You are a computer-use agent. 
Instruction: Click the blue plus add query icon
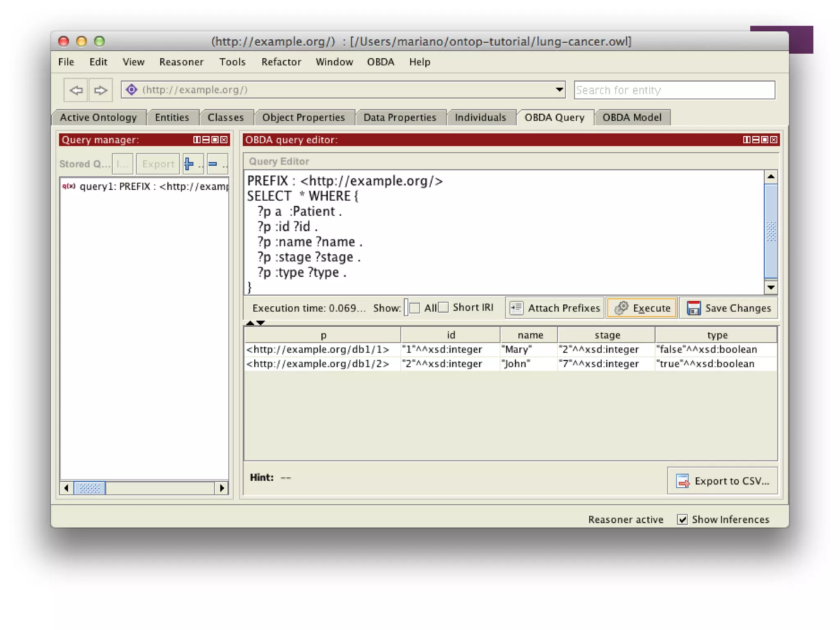coord(189,164)
